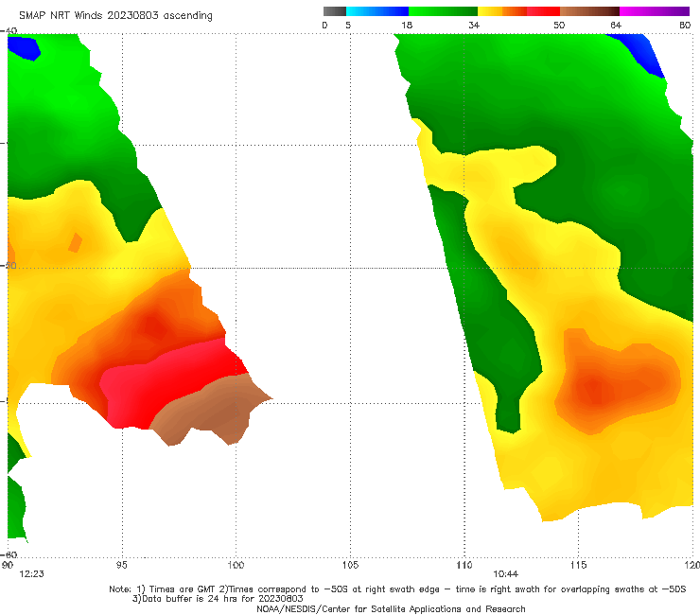Click the blue low-wind patch in the left swath

(24, 48)
